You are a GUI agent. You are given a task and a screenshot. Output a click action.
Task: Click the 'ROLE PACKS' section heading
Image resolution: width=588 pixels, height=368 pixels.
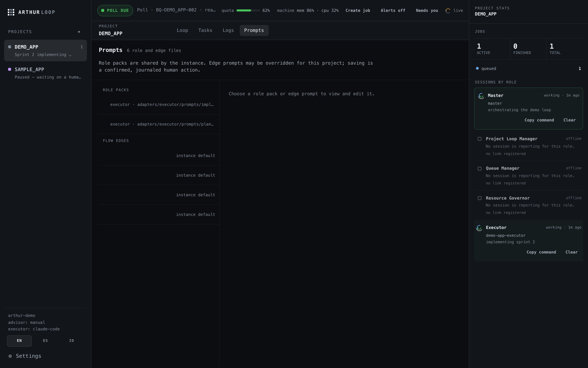(116, 90)
